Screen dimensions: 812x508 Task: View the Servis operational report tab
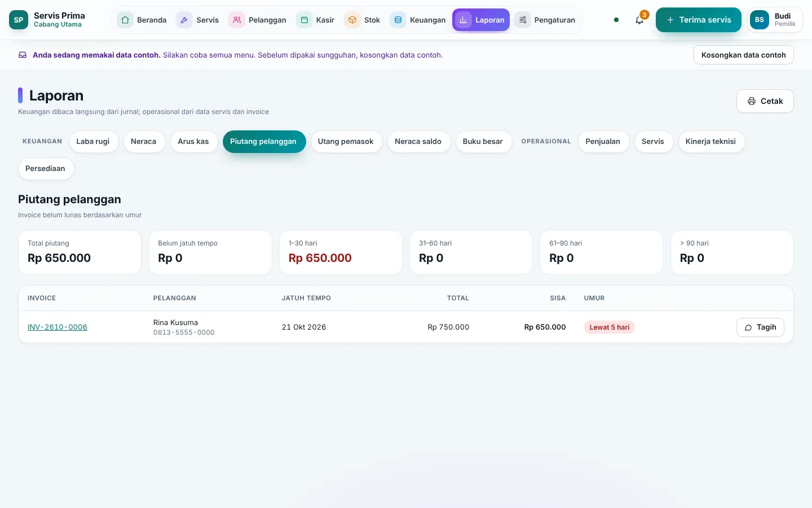(653, 142)
